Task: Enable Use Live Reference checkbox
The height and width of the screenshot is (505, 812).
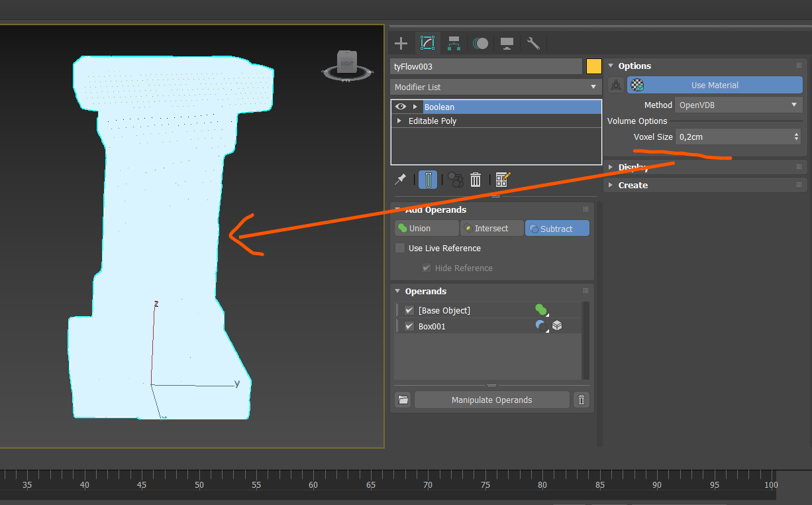Action: coord(400,248)
